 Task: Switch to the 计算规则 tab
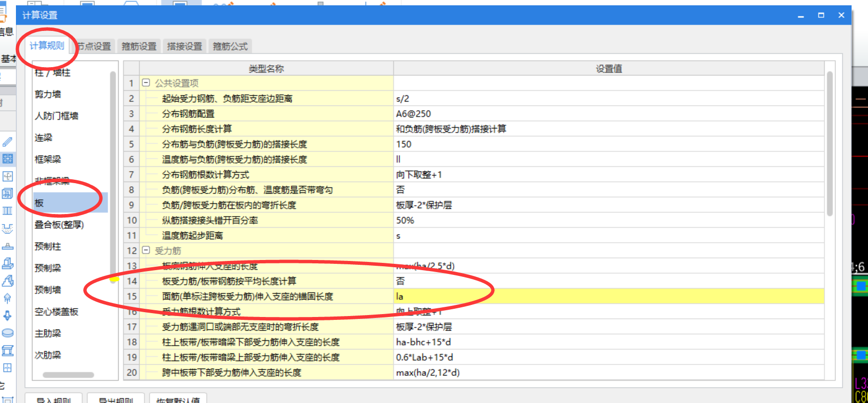coord(47,46)
